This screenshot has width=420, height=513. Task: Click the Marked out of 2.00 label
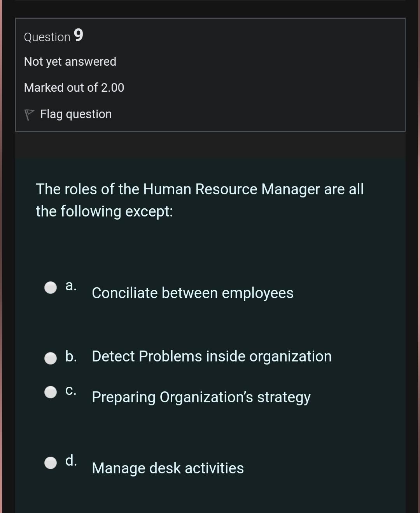[74, 87]
